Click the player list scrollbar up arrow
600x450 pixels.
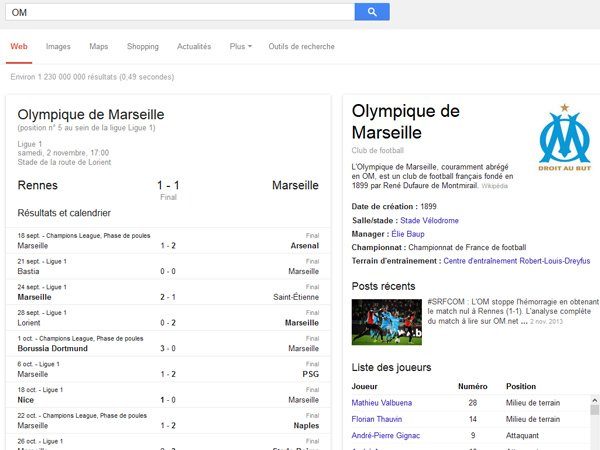(x=595, y=400)
